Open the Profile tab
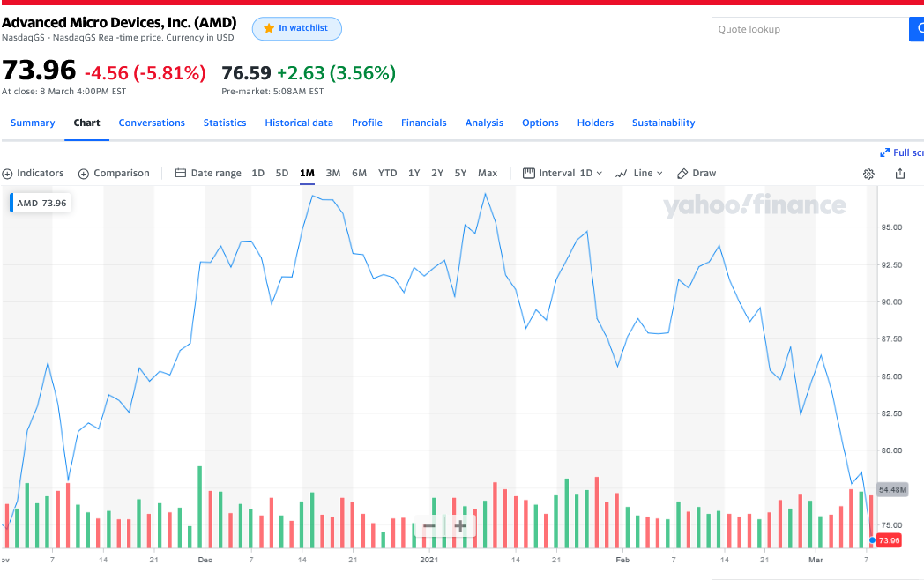This screenshot has height=580, width=924. coord(367,123)
